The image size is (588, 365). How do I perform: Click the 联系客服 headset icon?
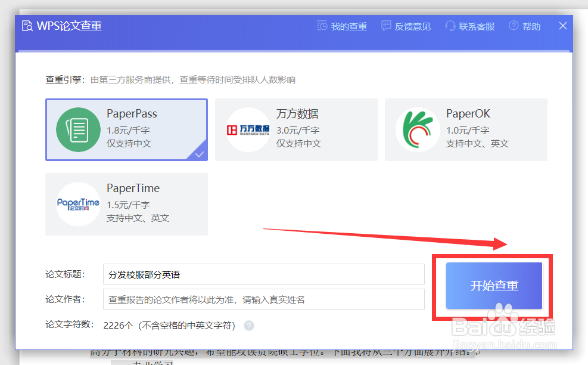pos(450,26)
